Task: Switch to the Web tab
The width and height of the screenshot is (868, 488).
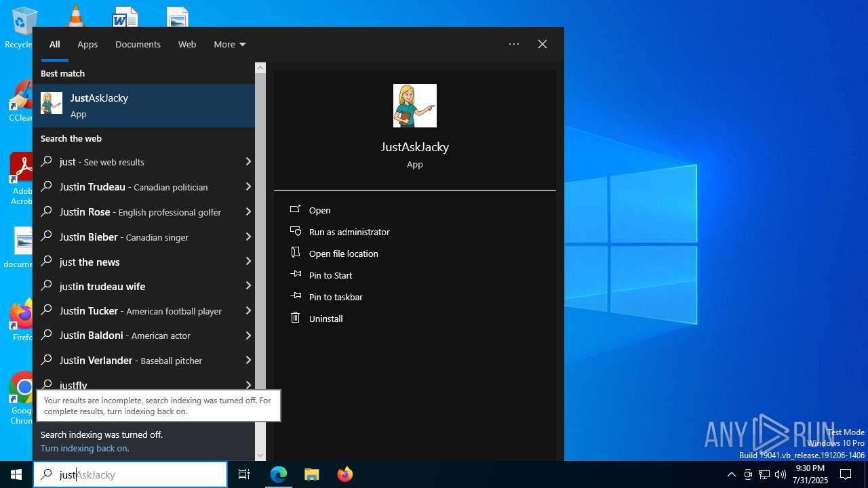Action: pyautogui.click(x=187, y=44)
